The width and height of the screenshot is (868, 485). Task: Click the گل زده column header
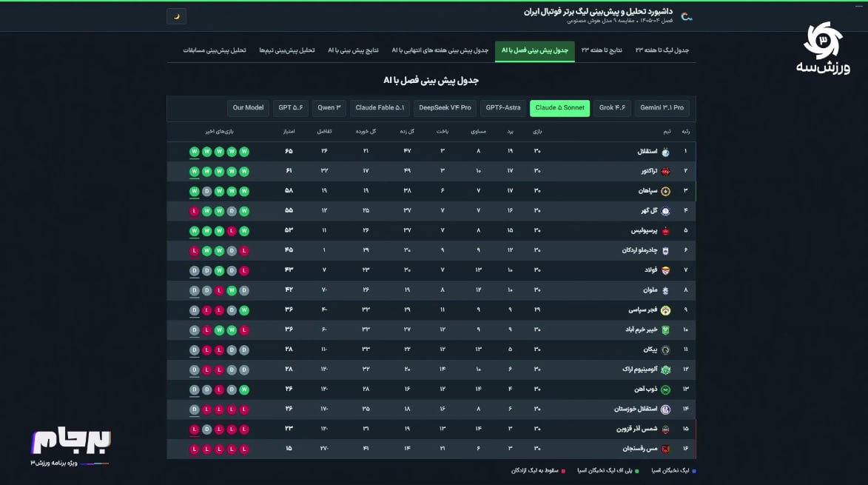(408, 132)
